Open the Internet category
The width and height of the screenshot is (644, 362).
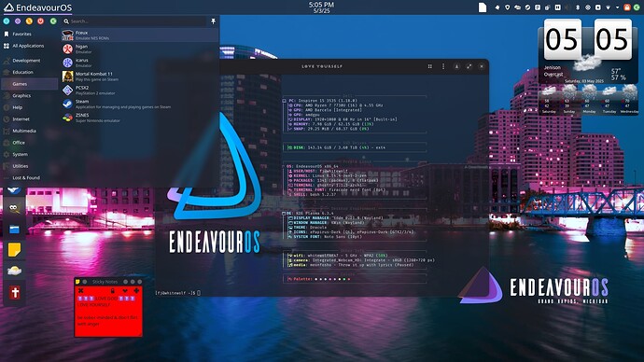[30, 119]
